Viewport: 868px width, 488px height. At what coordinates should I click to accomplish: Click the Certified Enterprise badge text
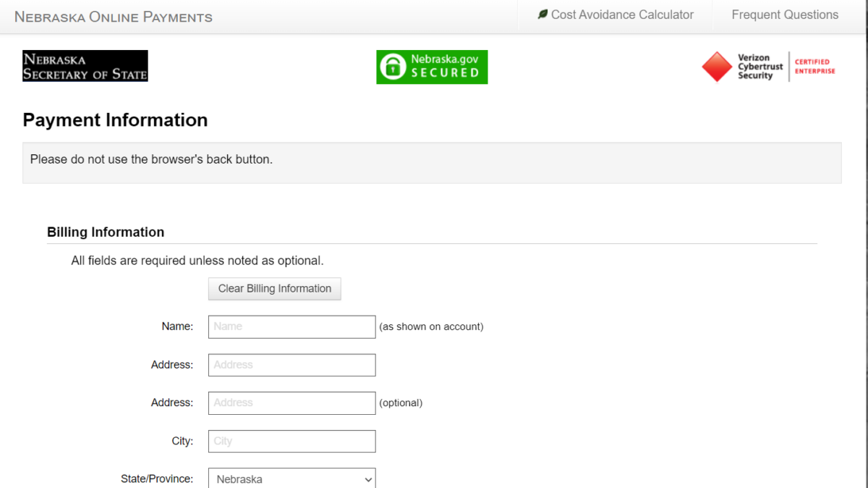[x=814, y=67]
